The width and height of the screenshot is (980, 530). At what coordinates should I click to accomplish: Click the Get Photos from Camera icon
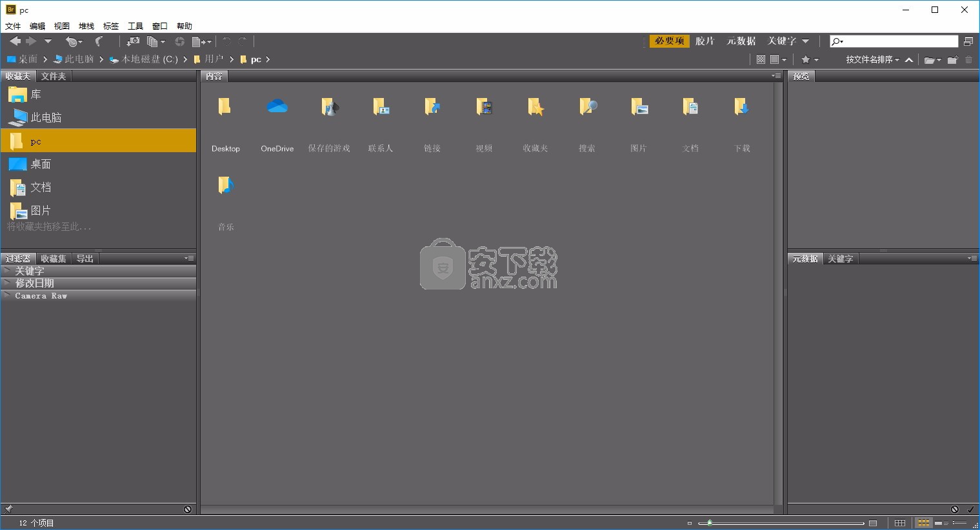[x=133, y=41]
